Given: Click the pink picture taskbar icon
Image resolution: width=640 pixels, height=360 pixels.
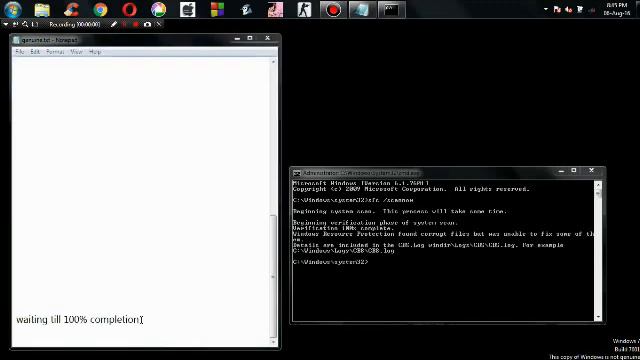Looking at the screenshot, I should [x=275, y=9].
